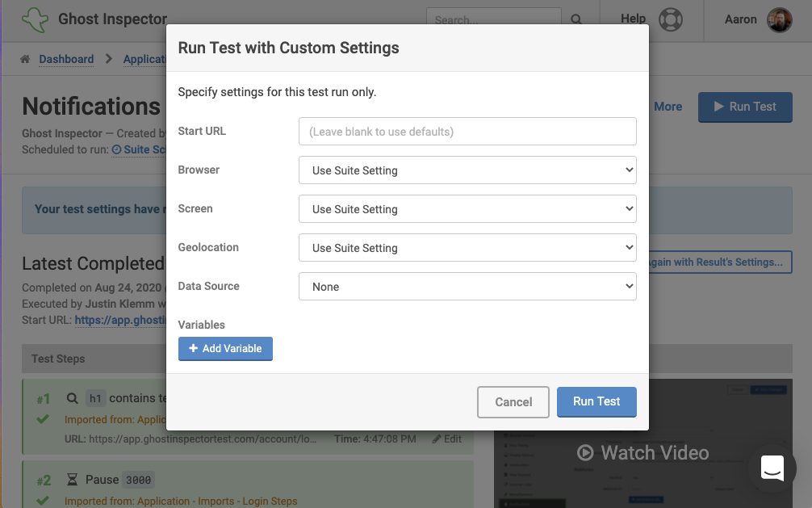
Task: Open the More menu
Action: [668, 107]
